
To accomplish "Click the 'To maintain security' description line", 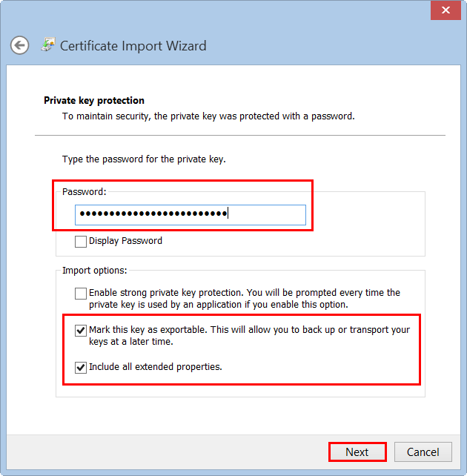I will 208,116.
